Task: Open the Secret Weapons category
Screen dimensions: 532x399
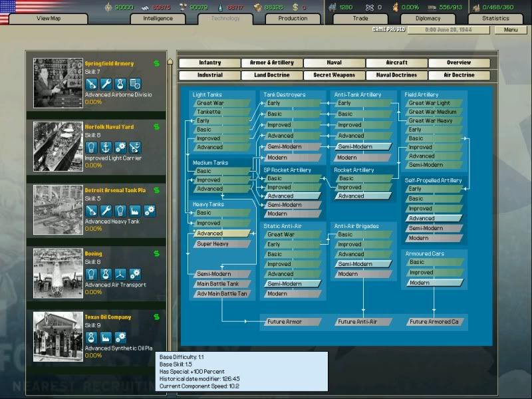Action: pos(334,75)
